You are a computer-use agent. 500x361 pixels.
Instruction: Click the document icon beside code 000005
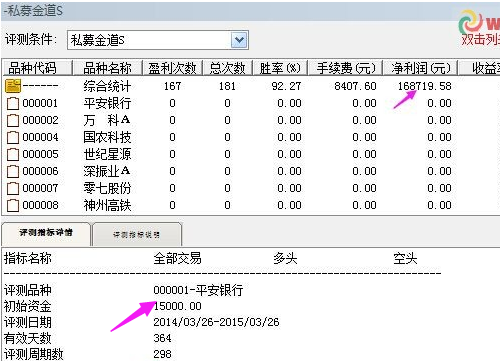(13, 154)
